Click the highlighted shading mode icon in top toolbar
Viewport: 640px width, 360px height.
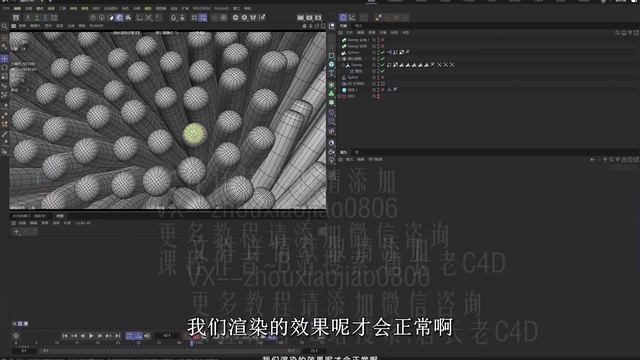tap(119, 18)
